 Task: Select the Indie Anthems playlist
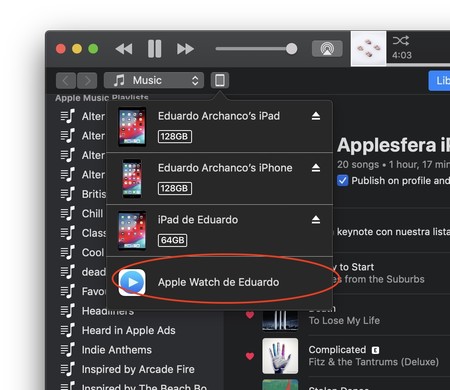click(x=117, y=350)
